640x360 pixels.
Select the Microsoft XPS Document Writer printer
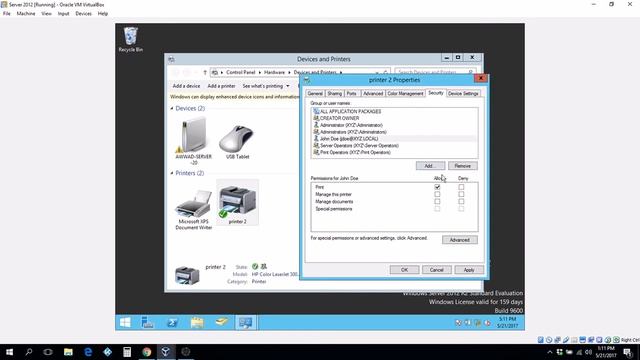[x=193, y=210]
